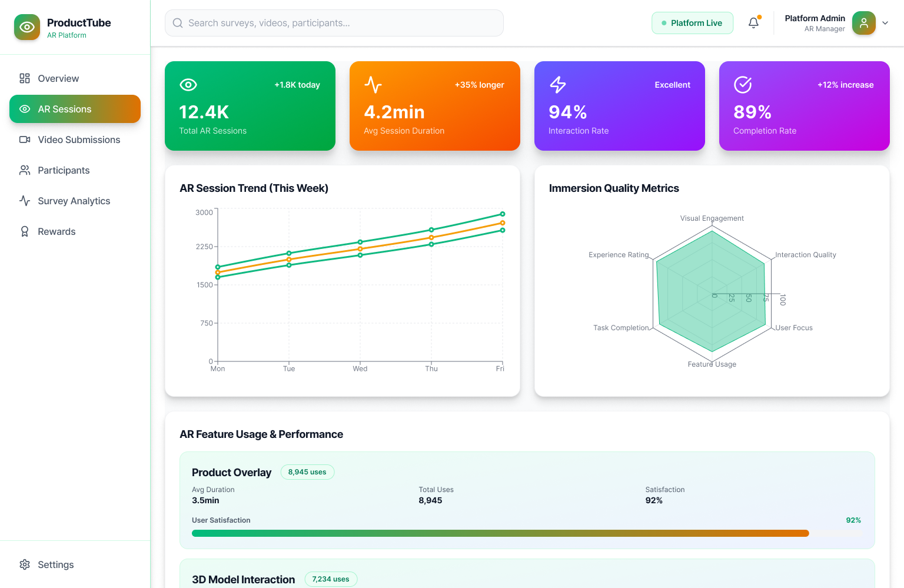Click the Settings gear icon
The image size is (904, 588).
[25, 564]
